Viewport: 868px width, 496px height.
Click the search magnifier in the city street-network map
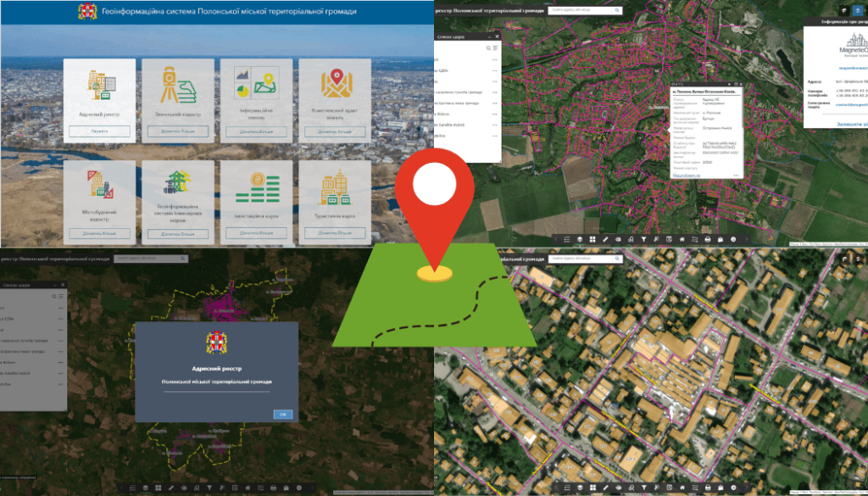617,10
